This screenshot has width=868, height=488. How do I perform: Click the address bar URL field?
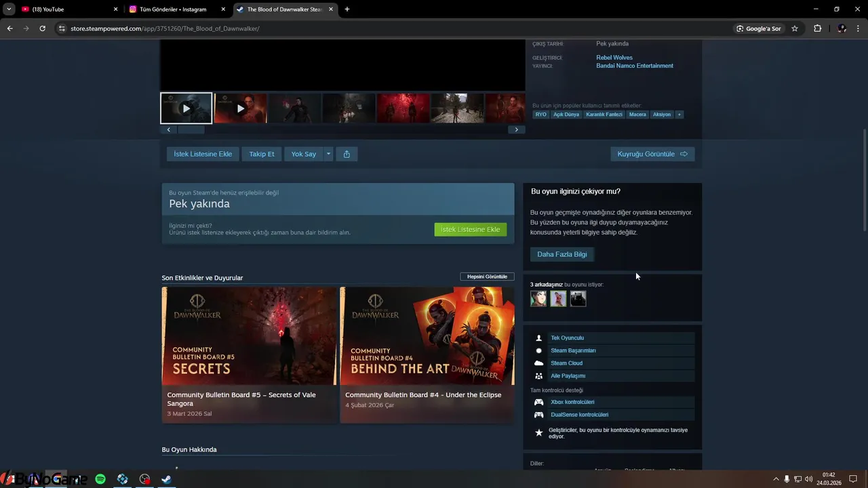coord(393,28)
